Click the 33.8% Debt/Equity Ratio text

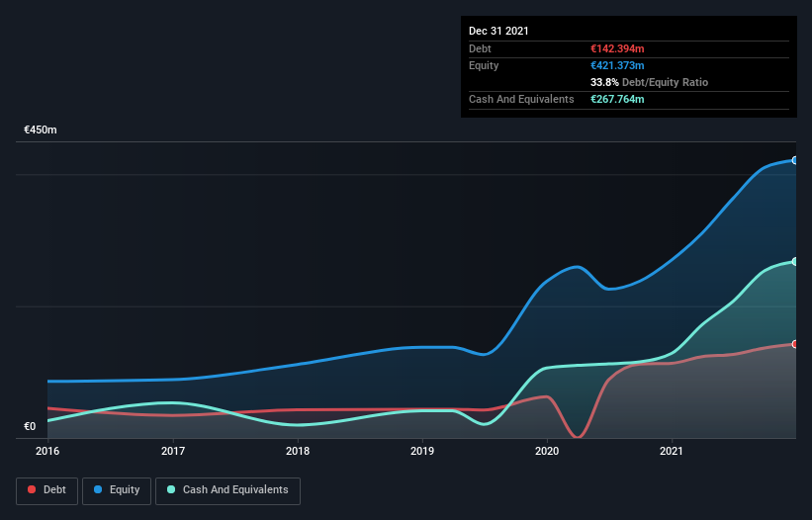[x=650, y=82]
